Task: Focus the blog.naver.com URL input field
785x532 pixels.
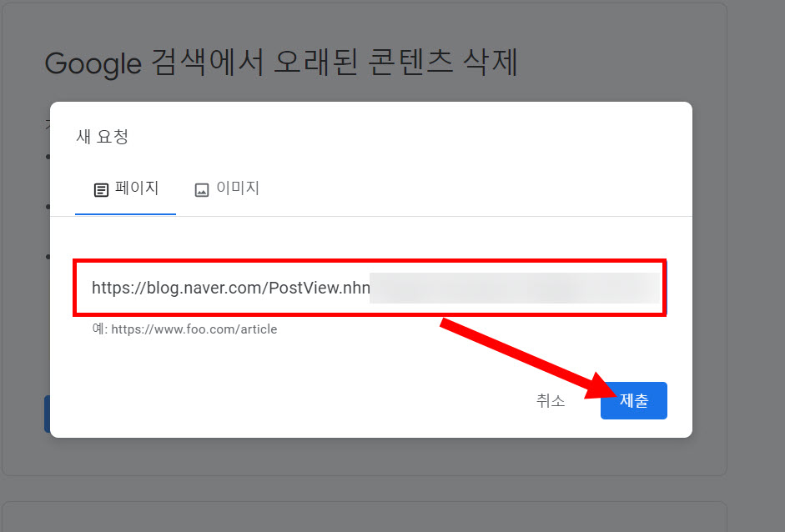Action: coord(370,288)
